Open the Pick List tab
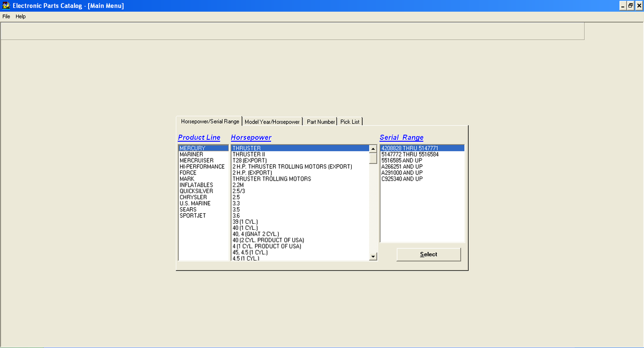 point(350,122)
